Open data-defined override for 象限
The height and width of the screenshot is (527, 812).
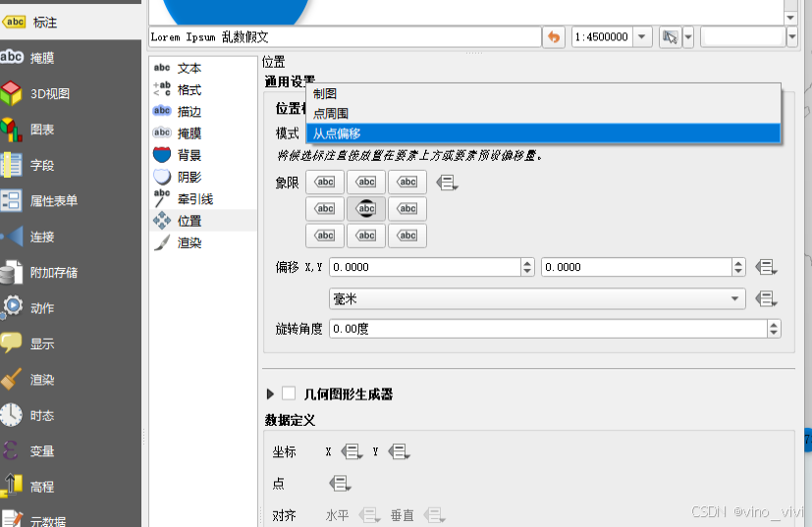pos(447,183)
